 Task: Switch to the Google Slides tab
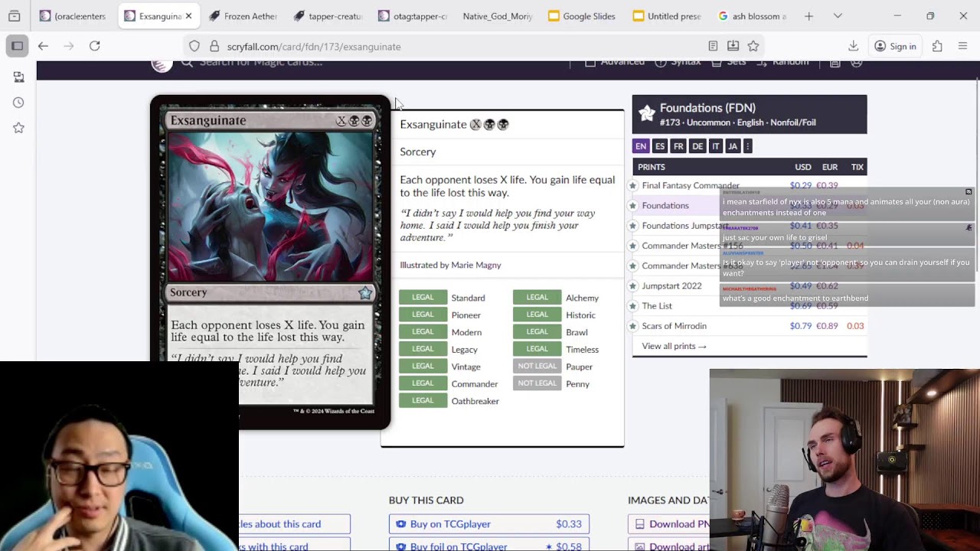tap(583, 16)
